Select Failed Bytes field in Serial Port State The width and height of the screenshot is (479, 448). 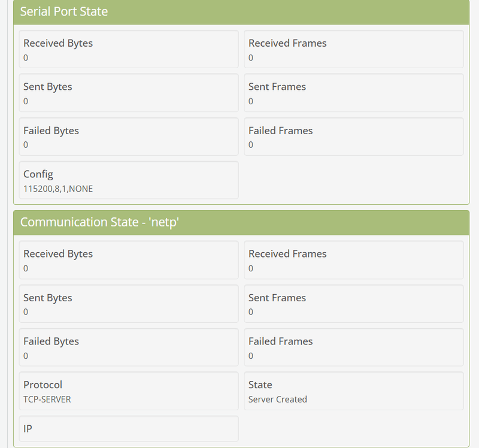[129, 137]
